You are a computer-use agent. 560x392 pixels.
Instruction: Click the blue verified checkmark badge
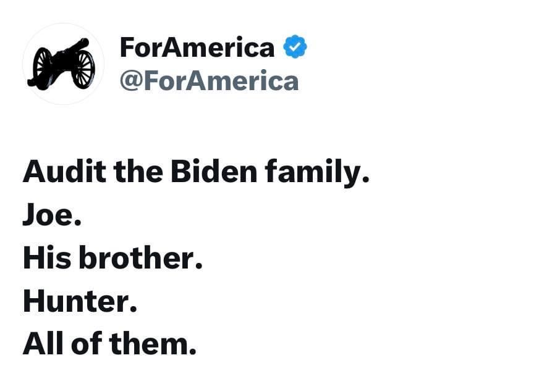[295, 46]
